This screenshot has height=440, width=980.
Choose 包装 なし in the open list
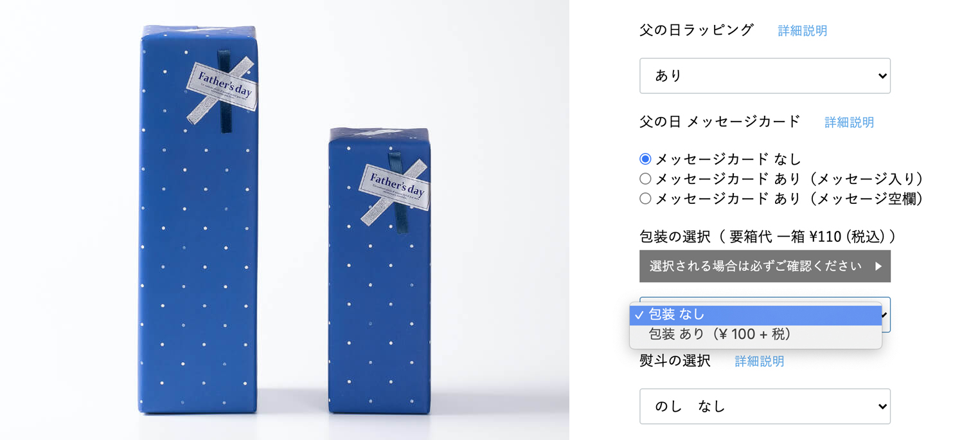click(756, 315)
